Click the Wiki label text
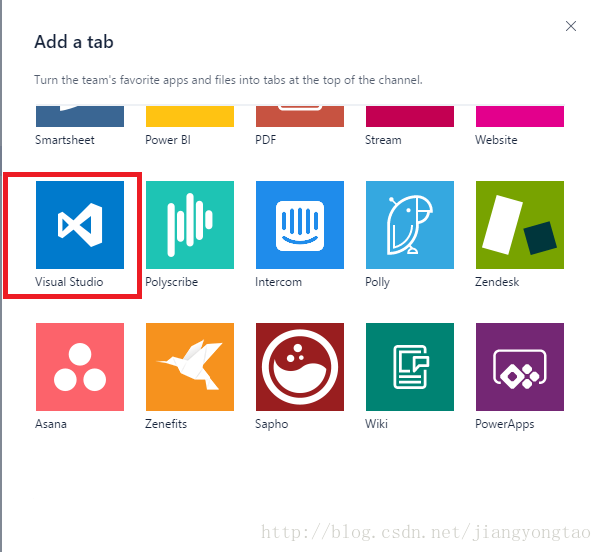The width and height of the screenshot is (602, 552). (376, 424)
